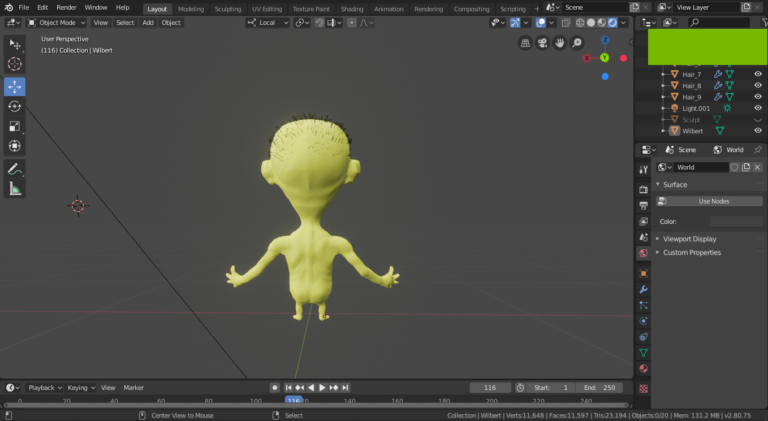The height and width of the screenshot is (421, 768).
Task: Open the Render menu
Action: 68,7
